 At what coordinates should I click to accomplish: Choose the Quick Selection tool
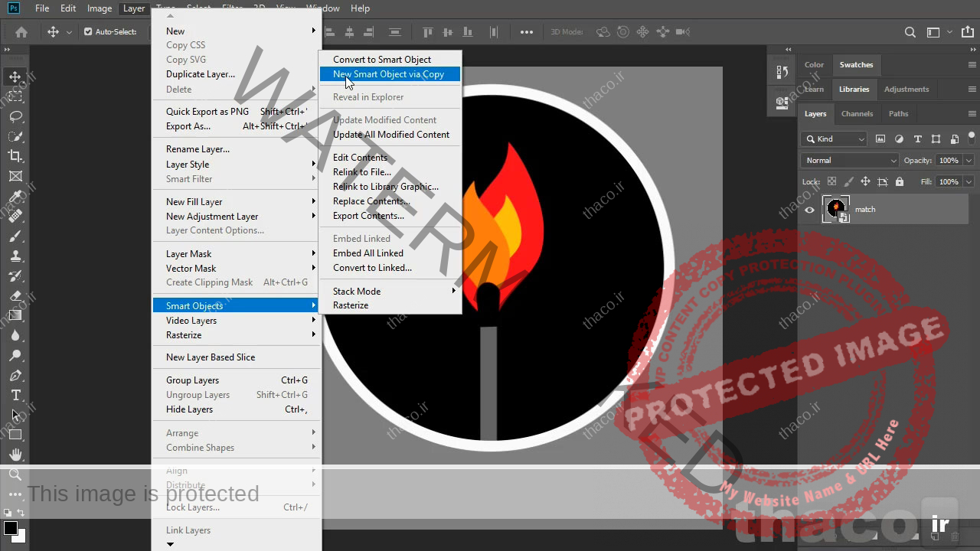[15, 136]
